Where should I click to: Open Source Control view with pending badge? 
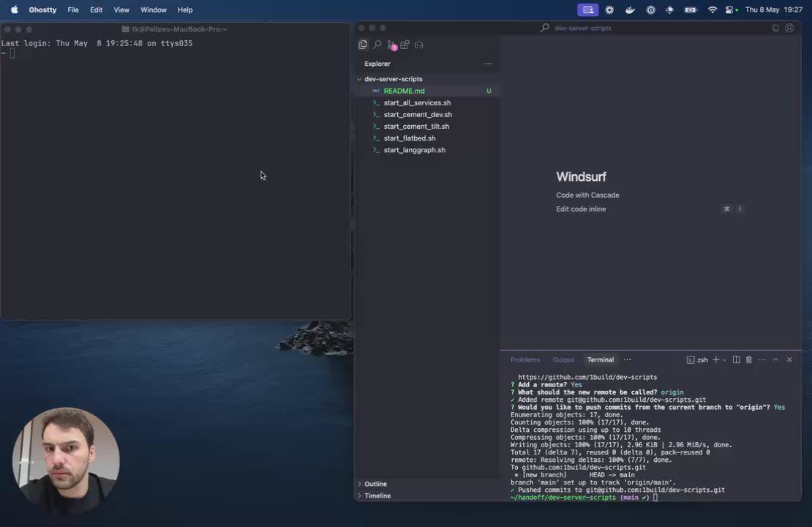391,45
